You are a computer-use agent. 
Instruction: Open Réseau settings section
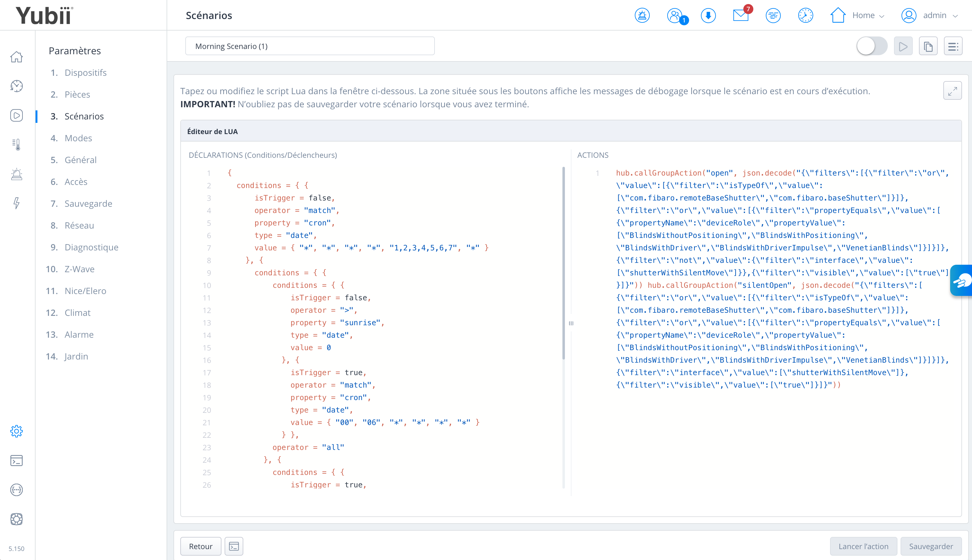[x=79, y=225]
